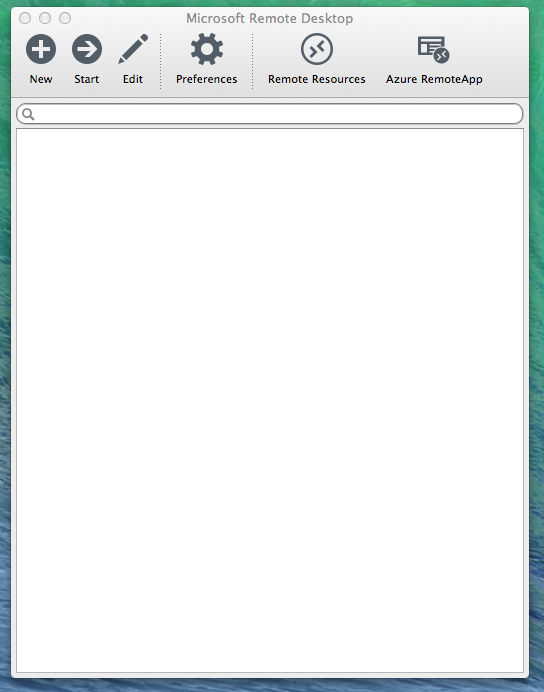Close the Microsoft Remote Desktop window

coord(25,18)
